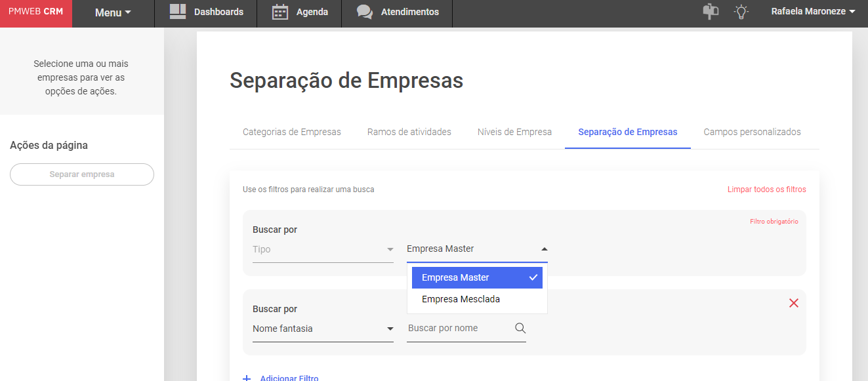This screenshot has height=381, width=868.
Task: Click Limpar todos os filtros link
Action: (766, 190)
